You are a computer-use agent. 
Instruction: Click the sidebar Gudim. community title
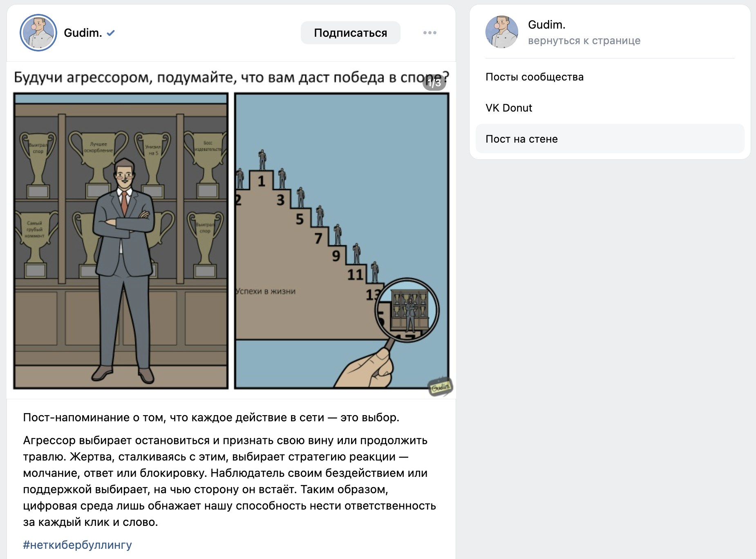coord(546,25)
